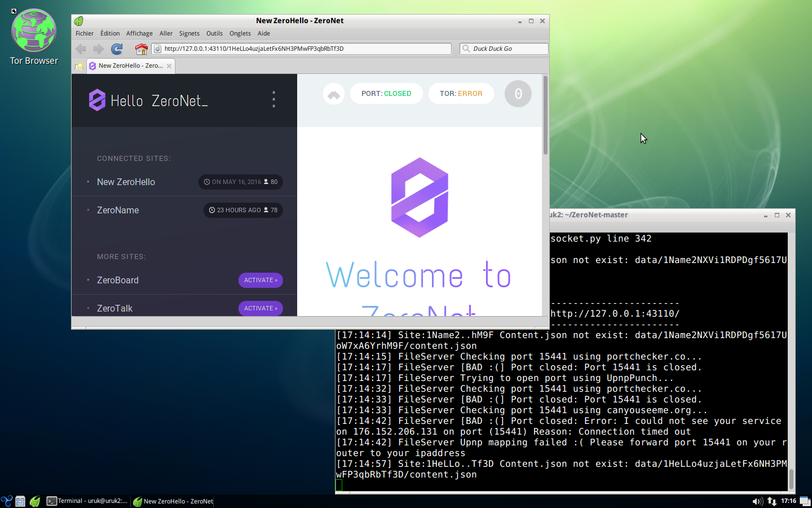
Task: Click the home arrow icon next to PORT status
Action: (333, 94)
